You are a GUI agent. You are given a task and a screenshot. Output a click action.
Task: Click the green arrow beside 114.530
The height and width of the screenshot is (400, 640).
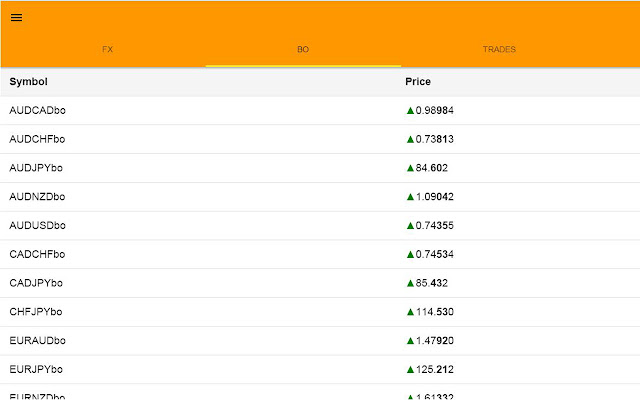tap(410, 312)
